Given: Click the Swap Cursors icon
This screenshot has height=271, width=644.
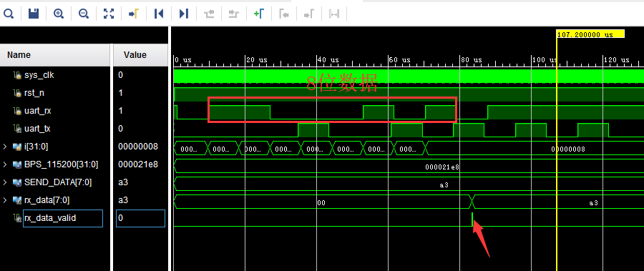Looking at the screenshot, I should tap(334, 14).
